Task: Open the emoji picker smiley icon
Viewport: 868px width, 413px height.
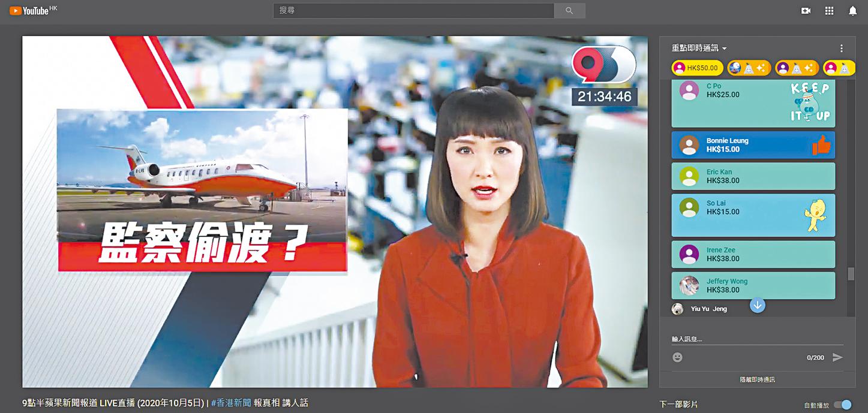Action: pos(677,357)
